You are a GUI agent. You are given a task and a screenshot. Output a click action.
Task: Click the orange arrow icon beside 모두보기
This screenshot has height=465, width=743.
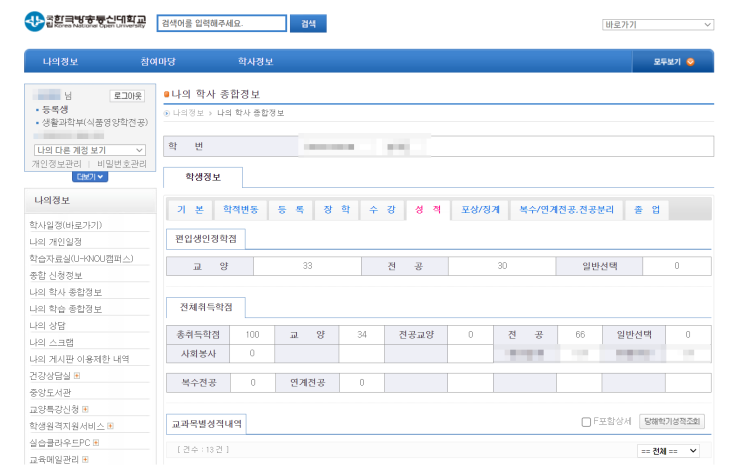tap(690, 62)
